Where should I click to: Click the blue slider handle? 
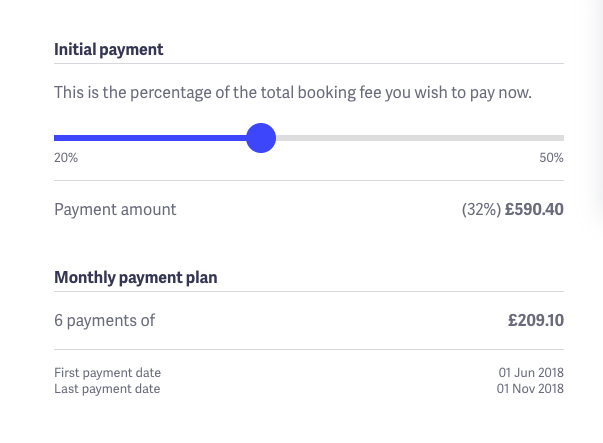point(261,138)
